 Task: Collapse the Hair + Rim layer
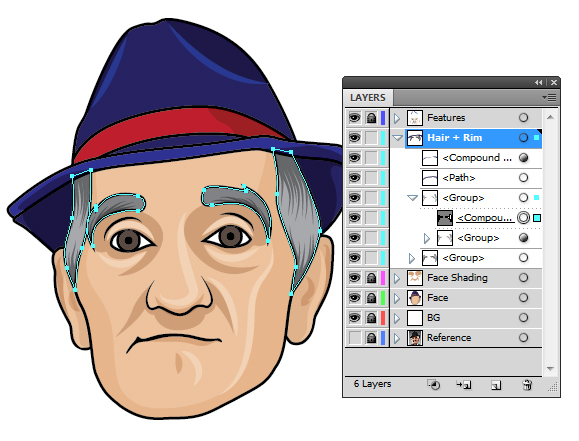(x=397, y=138)
